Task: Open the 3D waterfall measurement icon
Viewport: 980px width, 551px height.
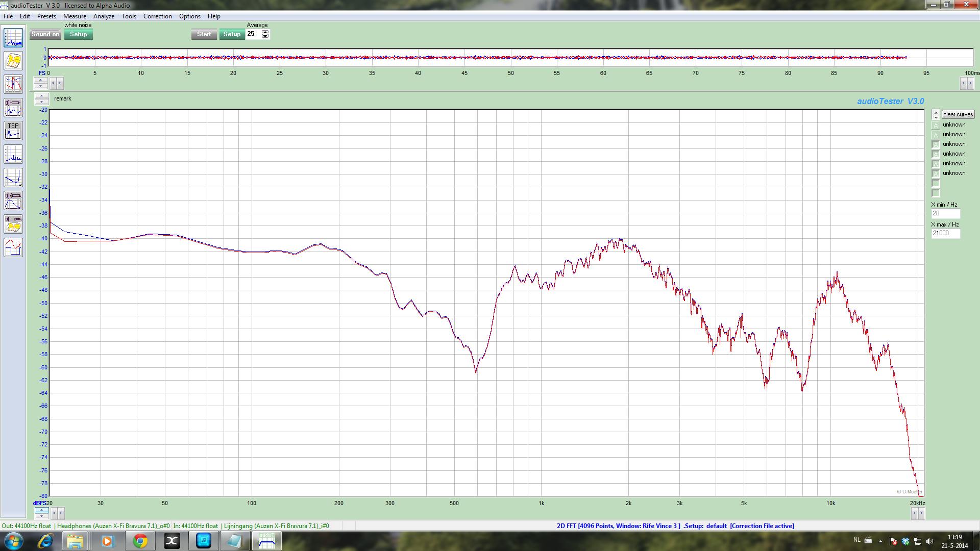Action: click(x=13, y=61)
